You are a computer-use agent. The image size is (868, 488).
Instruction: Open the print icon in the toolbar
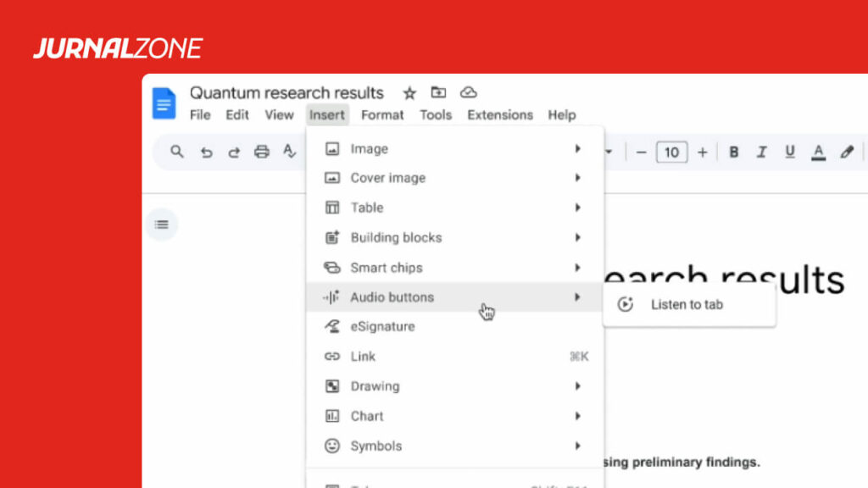[x=262, y=152]
